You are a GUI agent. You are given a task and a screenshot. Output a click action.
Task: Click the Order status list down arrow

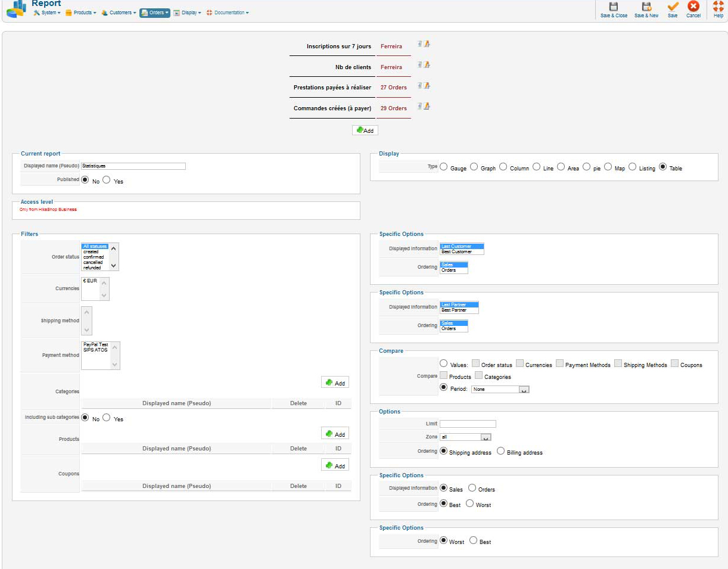(x=114, y=266)
